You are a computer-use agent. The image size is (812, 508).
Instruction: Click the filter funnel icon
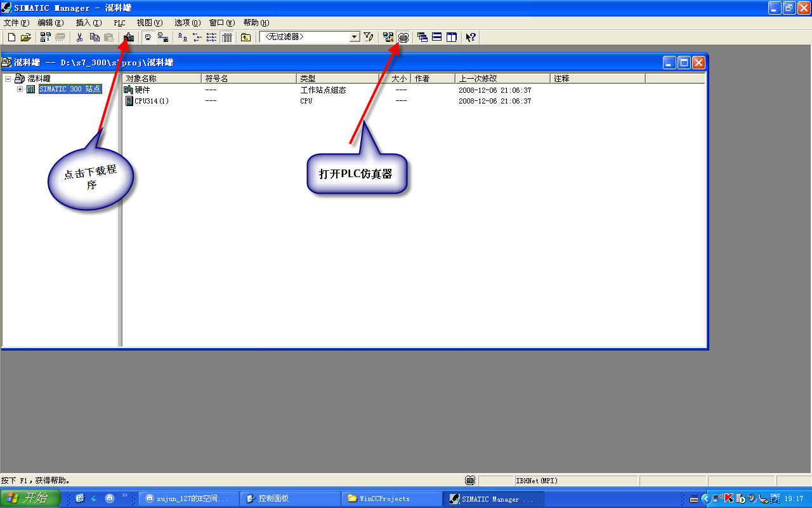(x=369, y=37)
